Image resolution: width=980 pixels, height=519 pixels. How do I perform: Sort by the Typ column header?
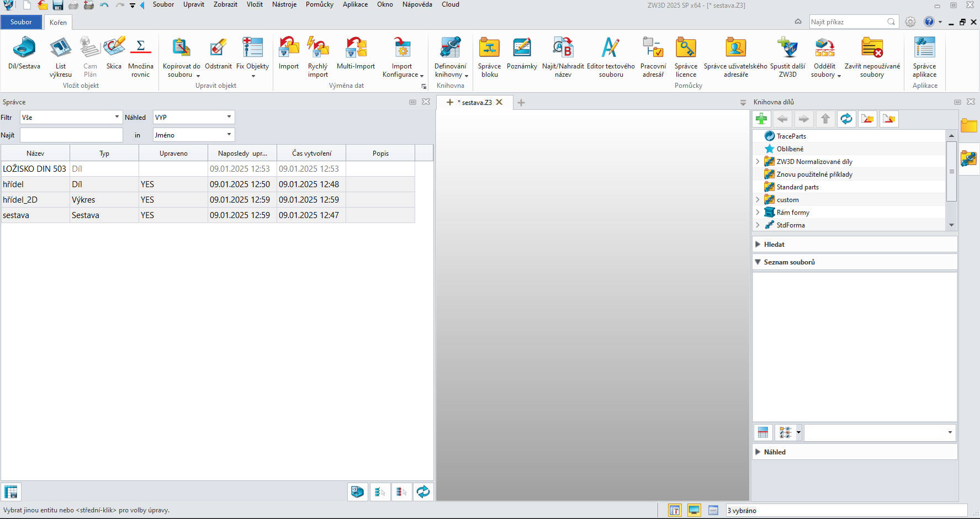[x=104, y=153]
